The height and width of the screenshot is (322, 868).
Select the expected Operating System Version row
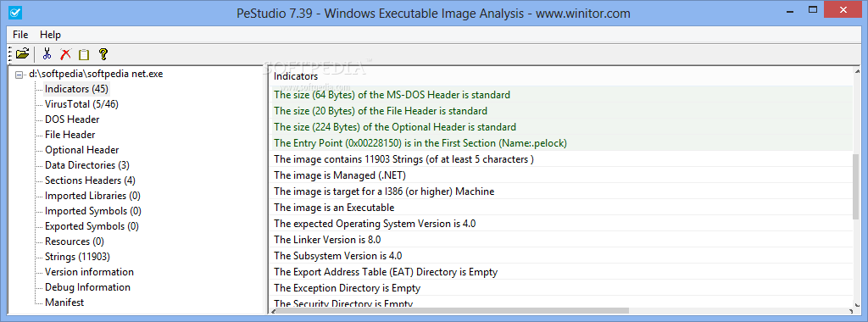[562, 224]
